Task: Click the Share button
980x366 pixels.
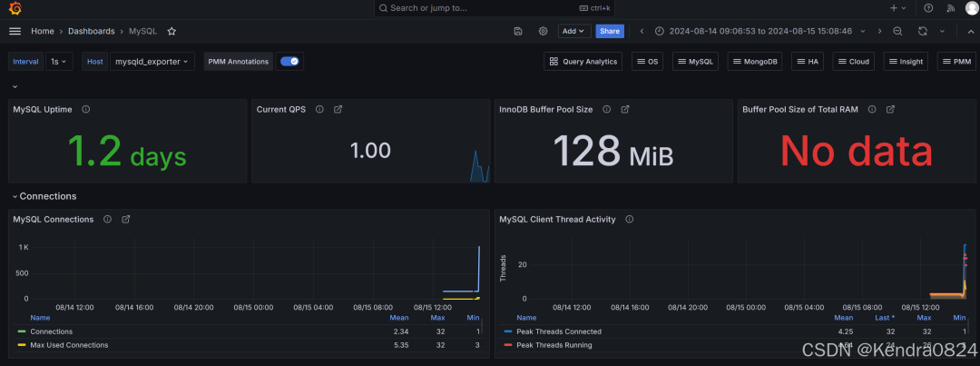Action: (610, 31)
